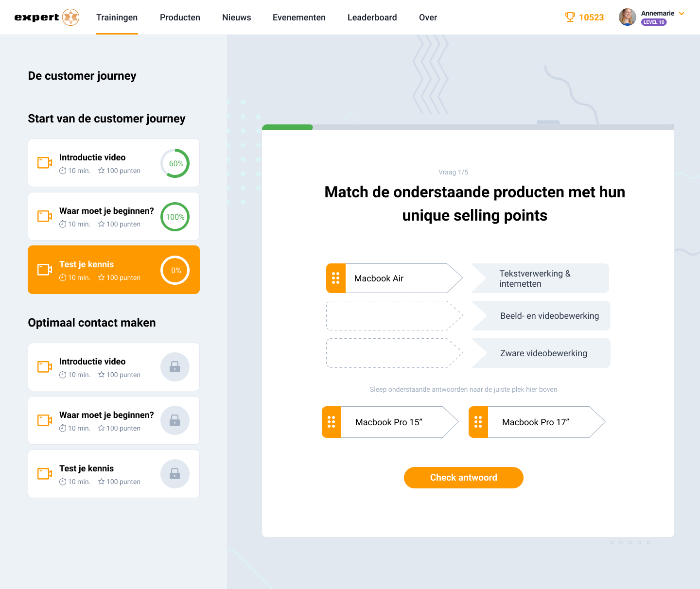Click the 10523 points score
The height and width of the screenshot is (589, 700).
pyautogui.click(x=591, y=17)
